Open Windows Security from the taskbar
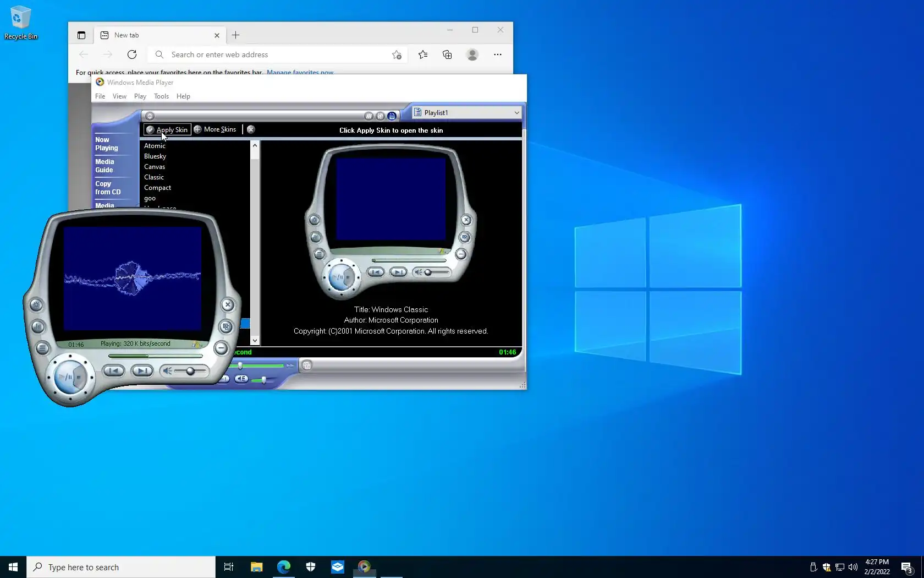This screenshot has width=924, height=578. coord(311,567)
